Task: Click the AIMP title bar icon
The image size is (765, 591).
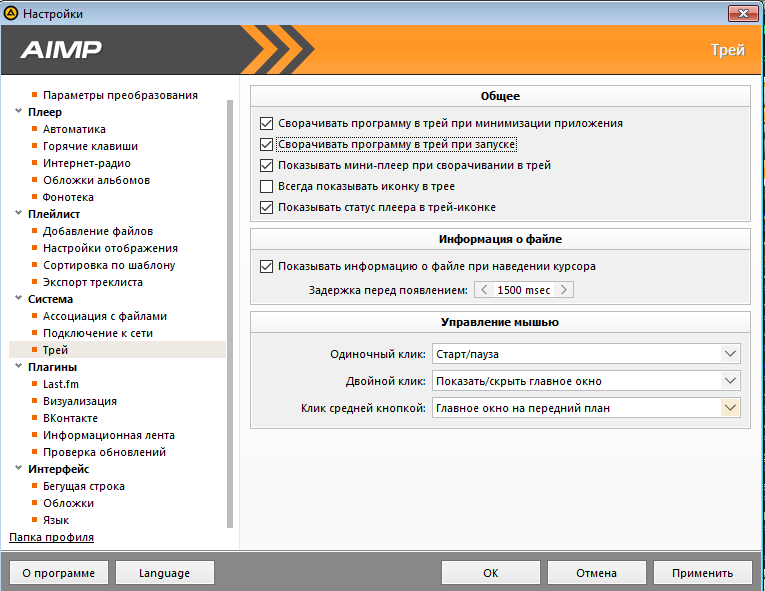Action: tap(10, 13)
